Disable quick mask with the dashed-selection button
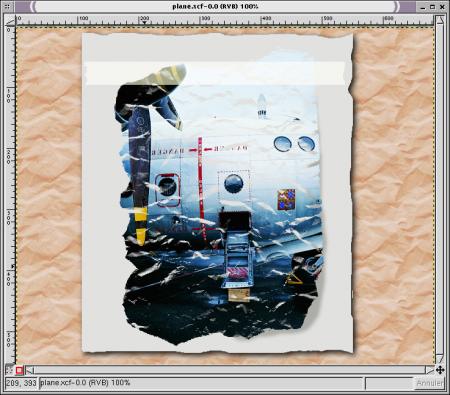 (x=9, y=370)
